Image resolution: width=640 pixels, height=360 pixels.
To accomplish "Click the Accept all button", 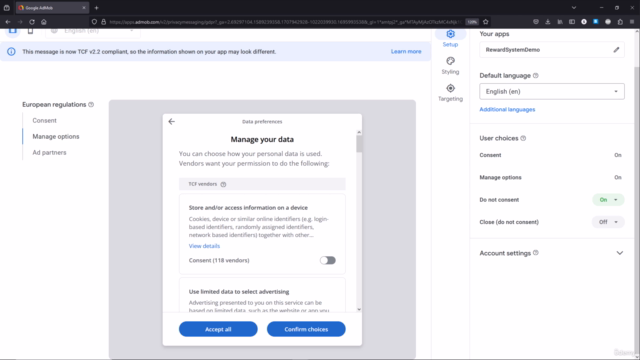I will 218,329.
